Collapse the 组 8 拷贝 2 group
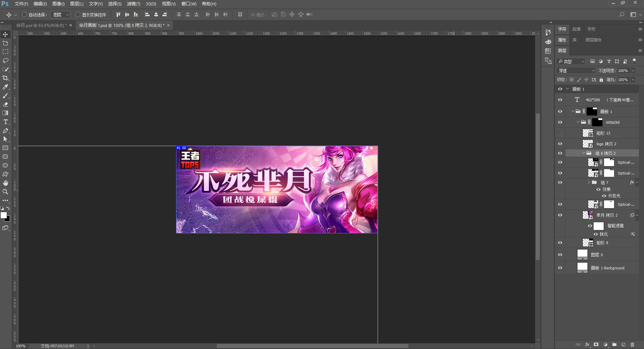The image size is (644, 349). [583, 153]
